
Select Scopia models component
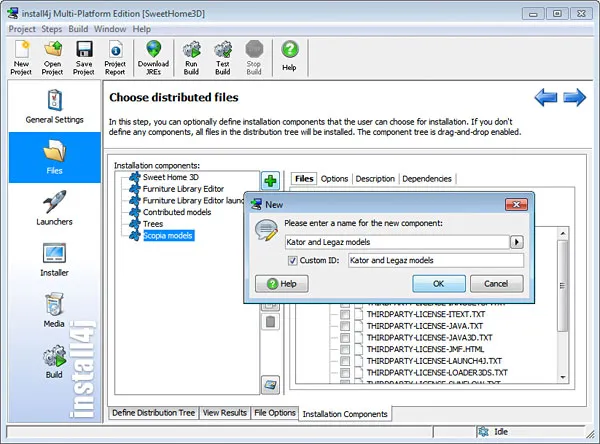pos(168,235)
